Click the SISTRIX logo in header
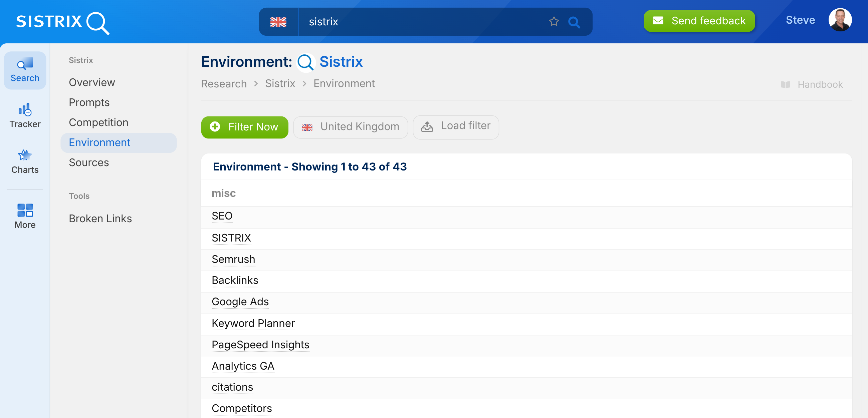Image resolution: width=868 pixels, height=418 pixels. pos(63,22)
